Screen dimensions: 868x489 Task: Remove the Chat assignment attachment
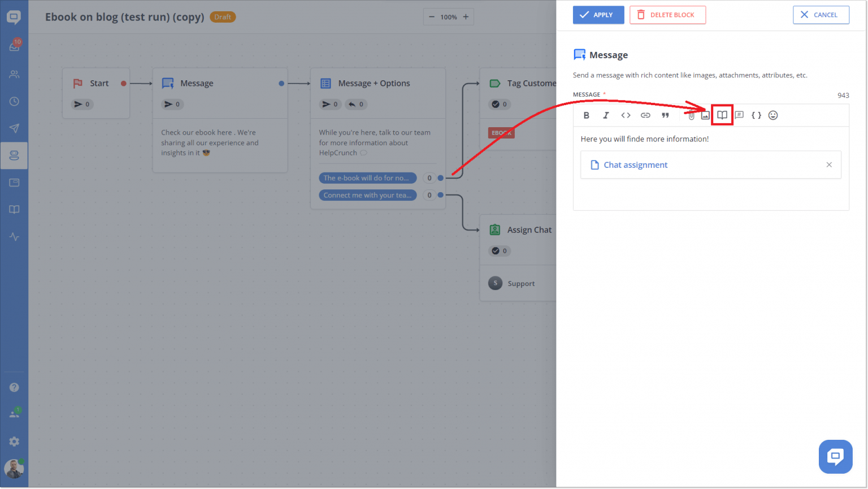[829, 165]
